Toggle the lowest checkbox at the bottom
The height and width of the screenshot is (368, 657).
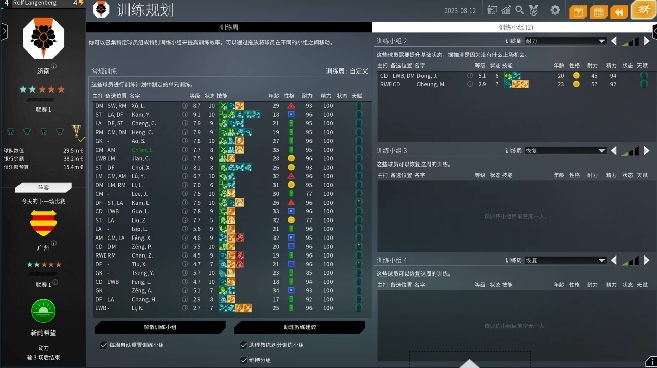[243, 360]
